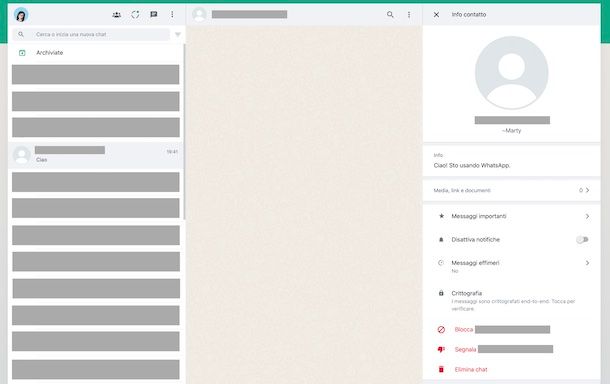This screenshot has height=384, width=610.
Task: Toggle the unread chats filter icon
Action: pyautogui.click(x=178, y=35)
